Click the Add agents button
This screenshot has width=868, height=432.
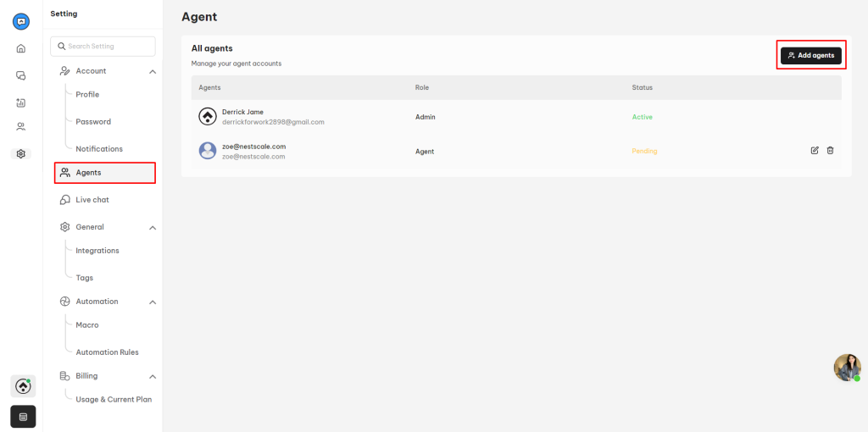(x=811, y=55)
